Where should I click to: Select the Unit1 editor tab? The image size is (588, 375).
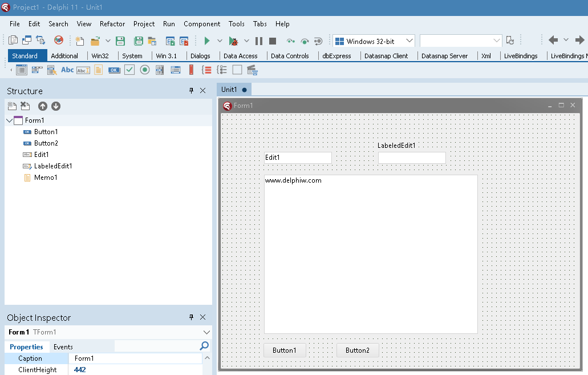pyautogui.click(x=234, y=90)
